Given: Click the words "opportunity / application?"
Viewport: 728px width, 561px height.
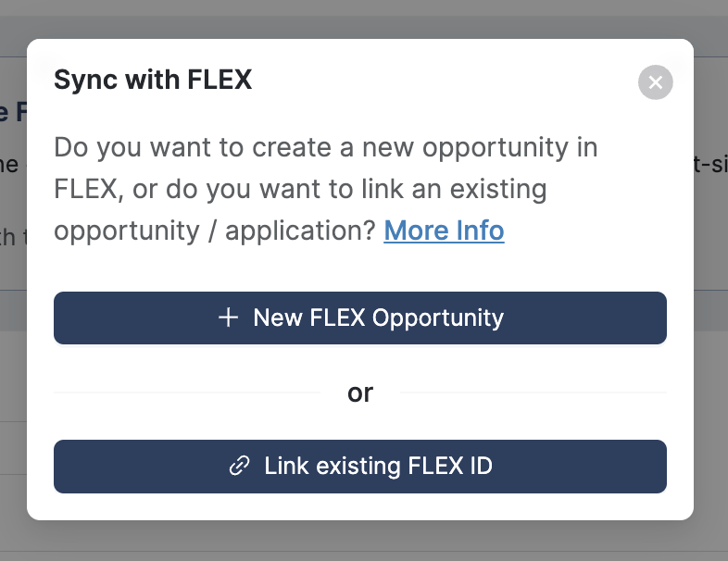Looking at the screenshot, I should (215, 231).
